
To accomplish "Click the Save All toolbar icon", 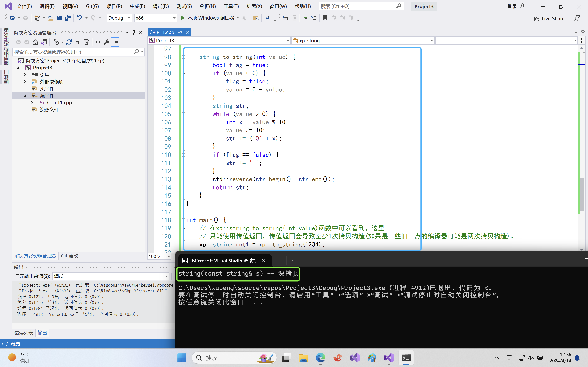I will point(68,18).
